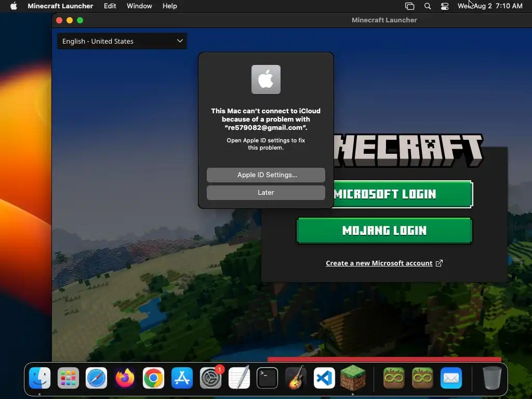Image resolution: width=532 pixels, height=399 pixels.
Task: Open Spotlight search in menu bar
Action: (428, 6)
